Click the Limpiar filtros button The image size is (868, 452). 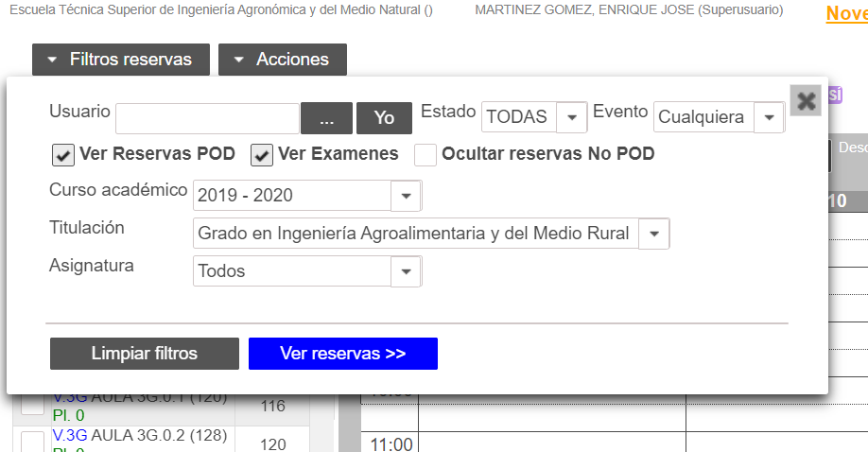click(x=145, y=354)
